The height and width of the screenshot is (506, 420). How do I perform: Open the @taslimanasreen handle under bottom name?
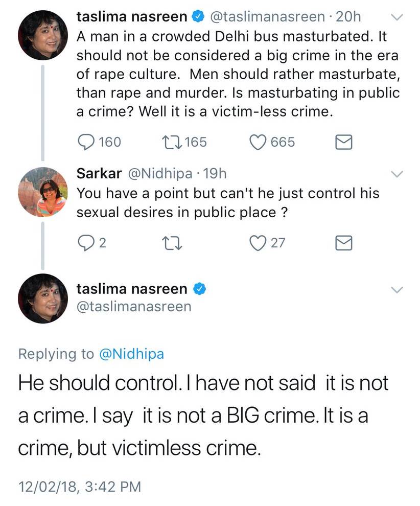(x=134, y=307)
